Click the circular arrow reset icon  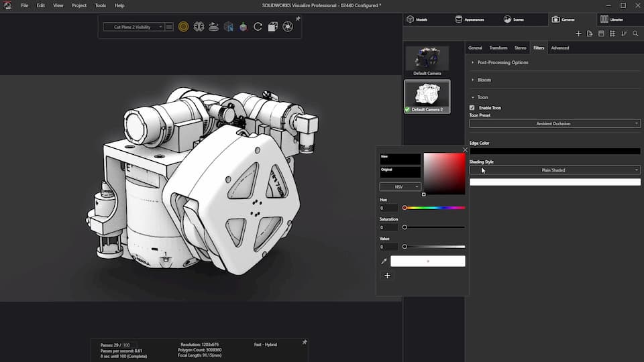click(258, 27)
